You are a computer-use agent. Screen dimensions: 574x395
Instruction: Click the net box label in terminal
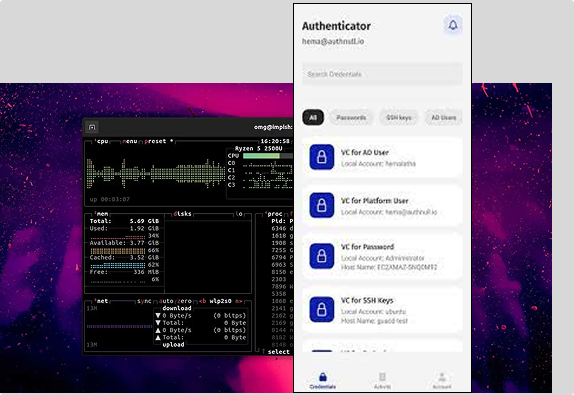(101, 301)
